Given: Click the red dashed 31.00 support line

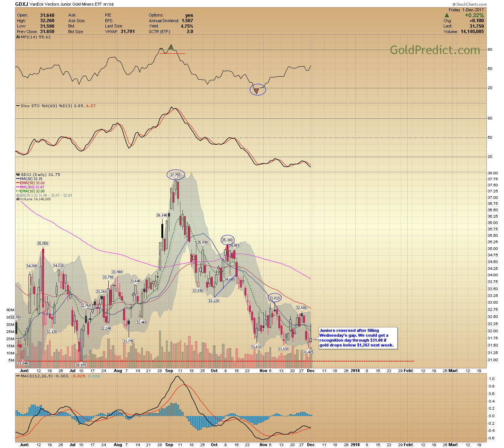Looking at the screenshot, I should point(215,362).
